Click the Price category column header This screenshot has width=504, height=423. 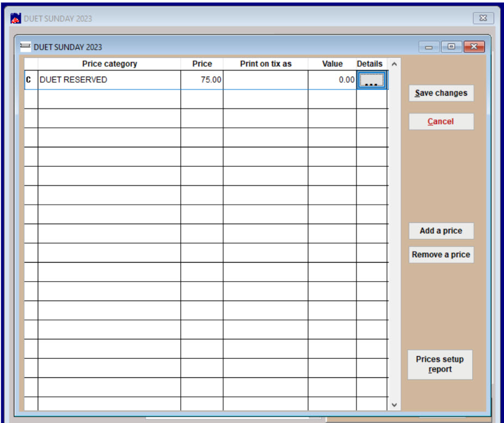pos(109,64)
